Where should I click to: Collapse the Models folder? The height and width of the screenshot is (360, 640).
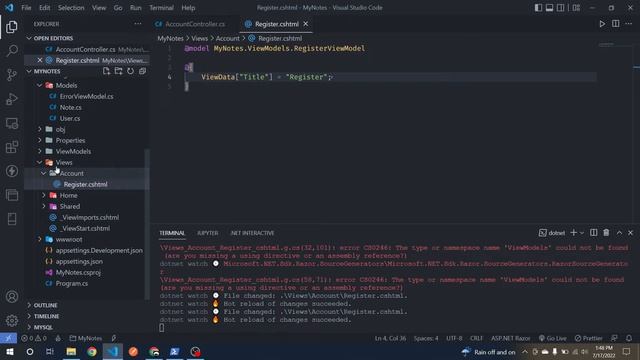tap(40, 85)
